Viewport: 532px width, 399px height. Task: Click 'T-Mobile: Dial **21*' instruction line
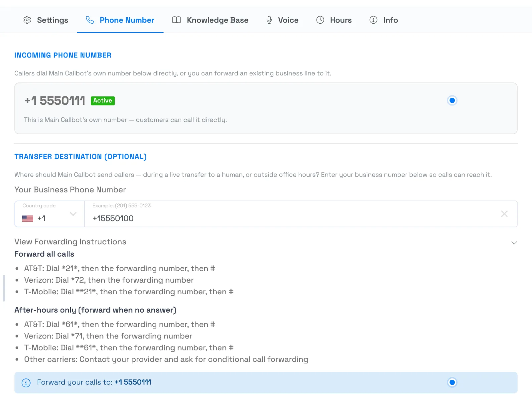click(129, 292)
